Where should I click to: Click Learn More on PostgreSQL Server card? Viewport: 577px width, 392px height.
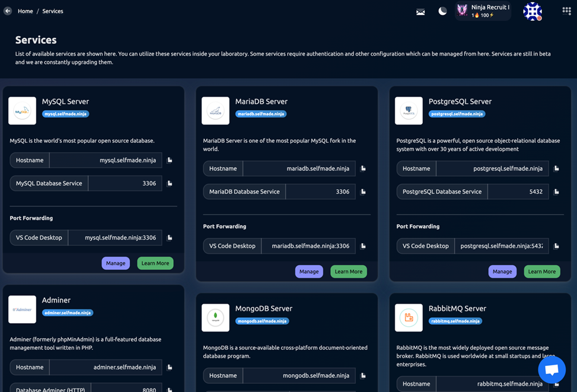coord(542,272)
